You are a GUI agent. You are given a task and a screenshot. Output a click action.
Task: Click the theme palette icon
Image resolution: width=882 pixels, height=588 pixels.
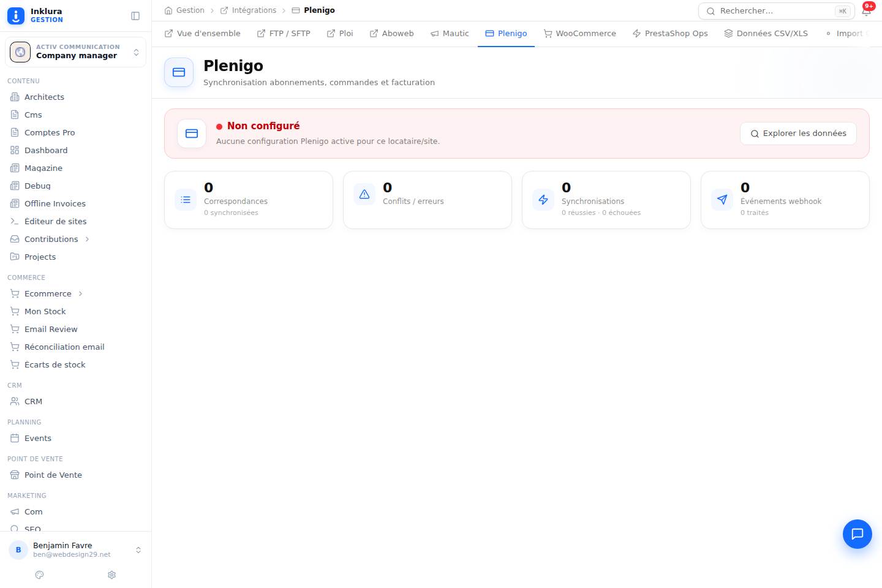tap(40, 575)
